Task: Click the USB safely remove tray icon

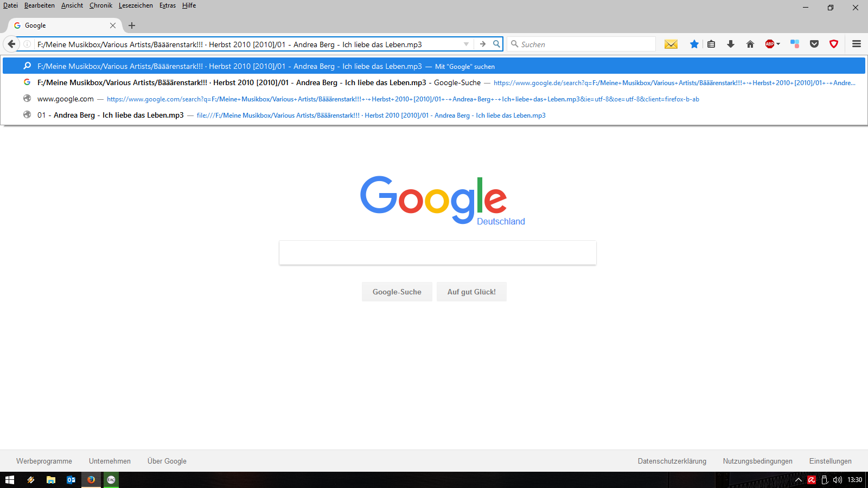Action: [x=825, y=480]
